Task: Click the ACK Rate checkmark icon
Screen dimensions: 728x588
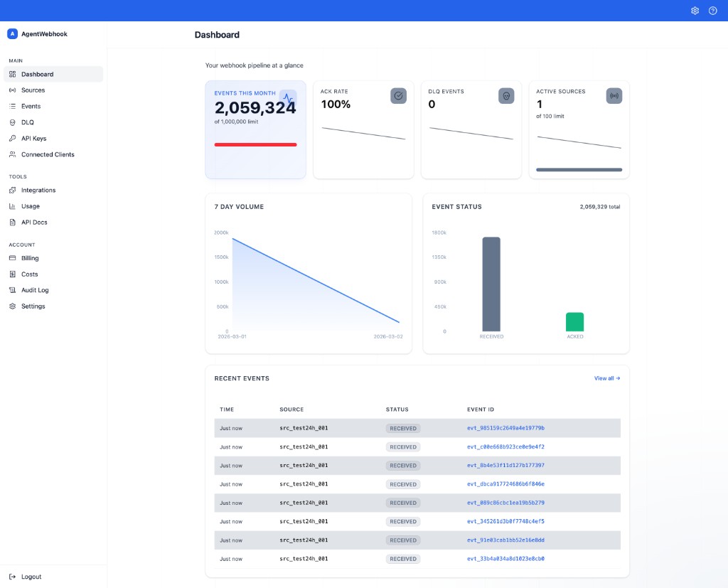Action: (x=399, y=96)
